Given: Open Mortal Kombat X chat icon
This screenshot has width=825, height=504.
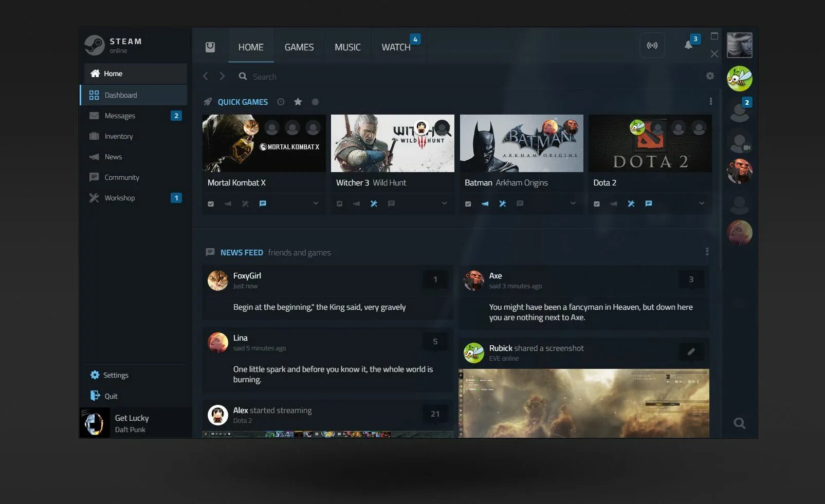Looking at the screenshot, I should (x=263, y=203).
